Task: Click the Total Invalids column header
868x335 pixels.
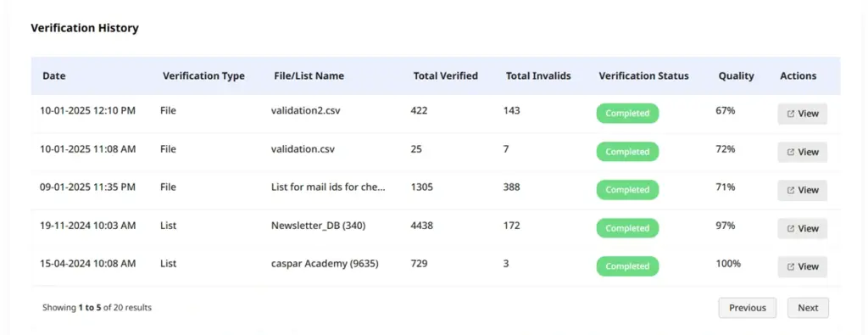Action: [x=538, y=75]
